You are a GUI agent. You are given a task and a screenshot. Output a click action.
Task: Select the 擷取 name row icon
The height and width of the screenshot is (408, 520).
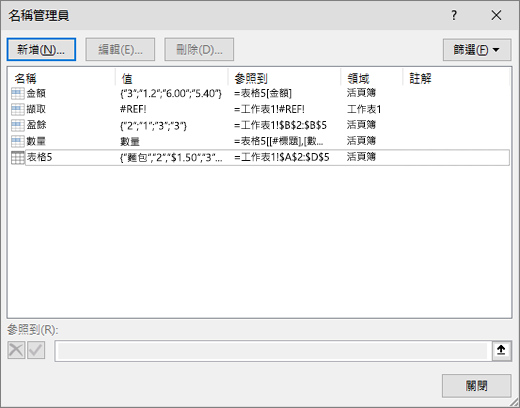pos(18,109)
